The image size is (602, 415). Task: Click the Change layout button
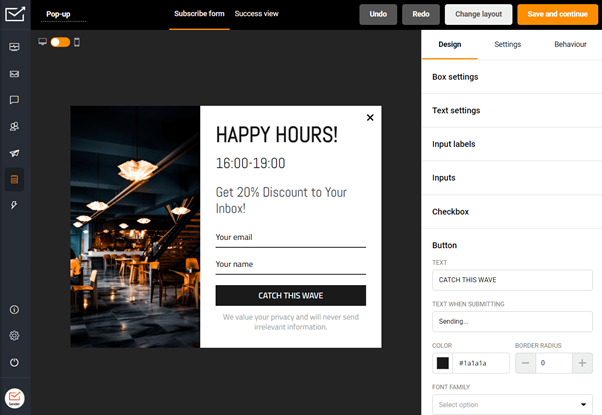click(x=478, y=14)
